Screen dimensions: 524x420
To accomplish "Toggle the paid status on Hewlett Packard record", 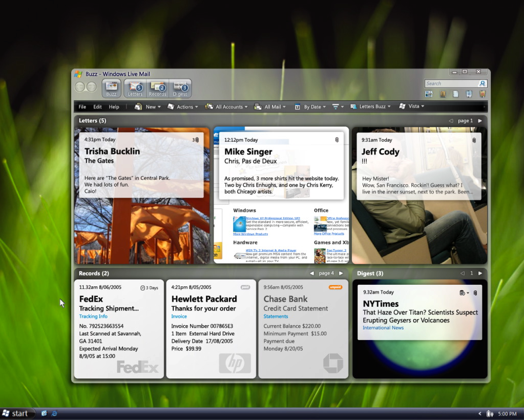I will tap(245, 287).
